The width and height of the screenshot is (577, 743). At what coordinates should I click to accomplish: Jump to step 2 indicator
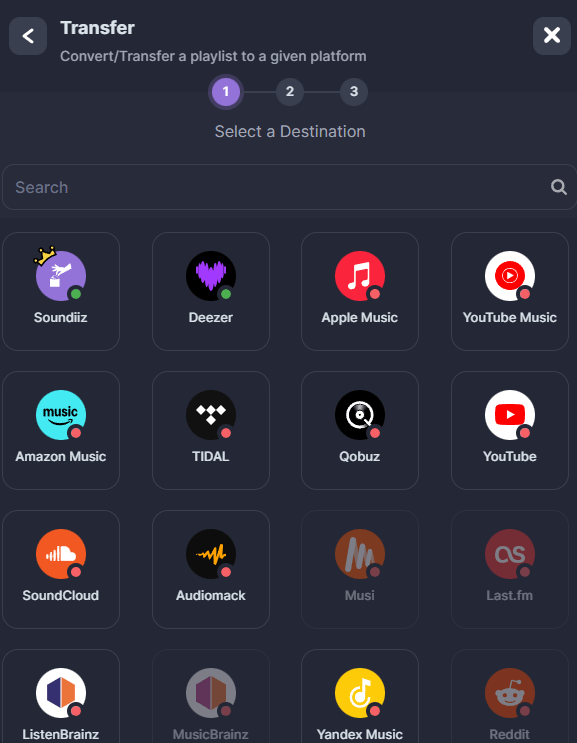pos(290,91)
